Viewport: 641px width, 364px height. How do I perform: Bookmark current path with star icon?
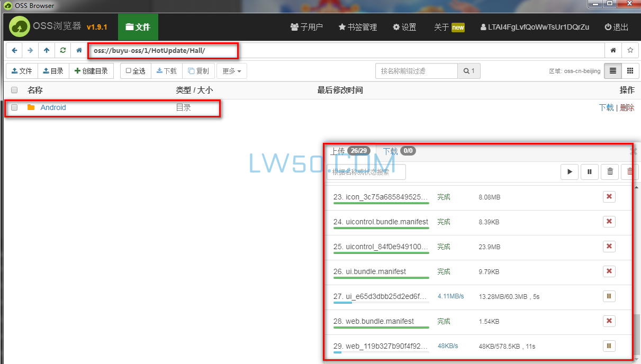pos(630,51)
